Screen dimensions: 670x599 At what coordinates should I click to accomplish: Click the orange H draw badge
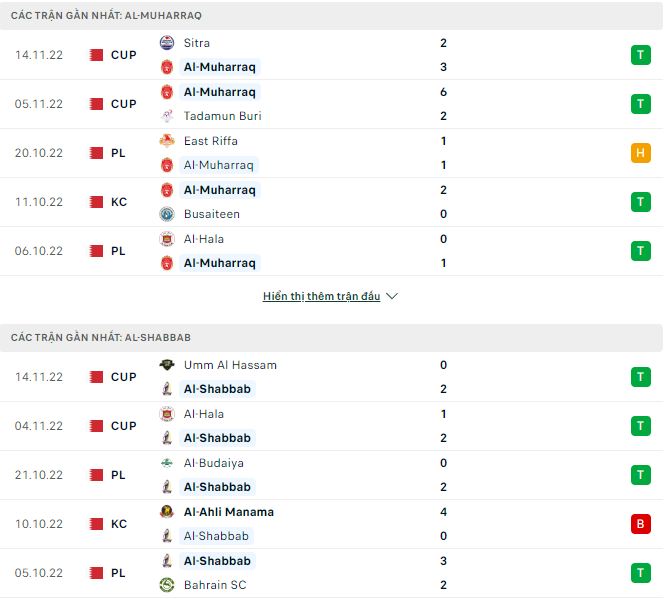point(642,153)
